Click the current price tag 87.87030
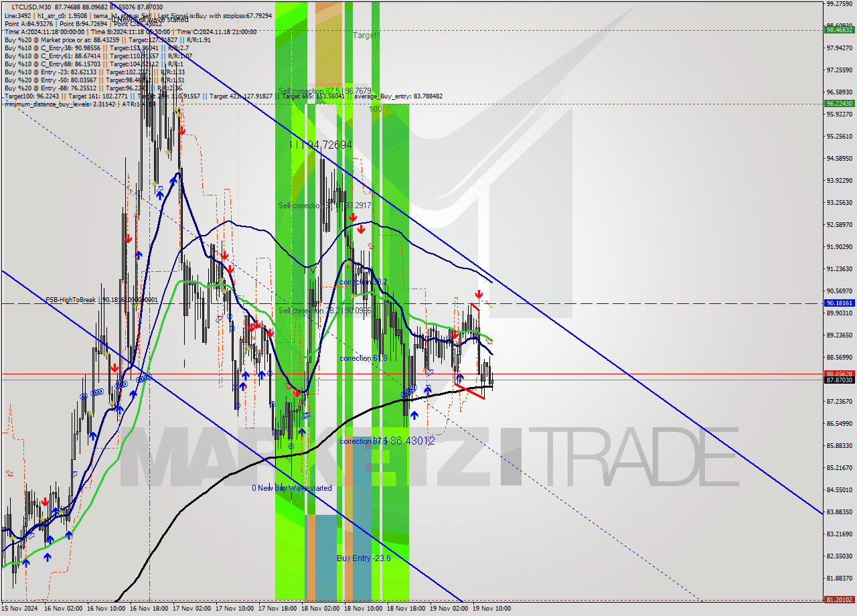The width and height of the screenshot is (857, 616). (x=839, y=380)
